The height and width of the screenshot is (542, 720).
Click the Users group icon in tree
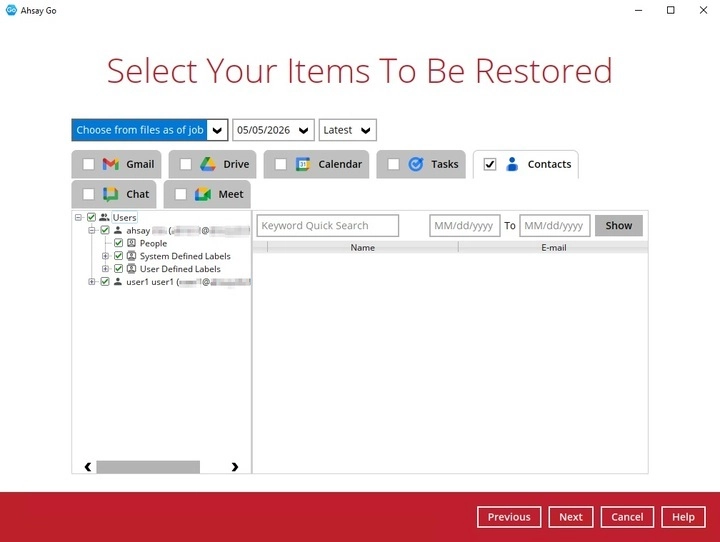pos(104,217)
